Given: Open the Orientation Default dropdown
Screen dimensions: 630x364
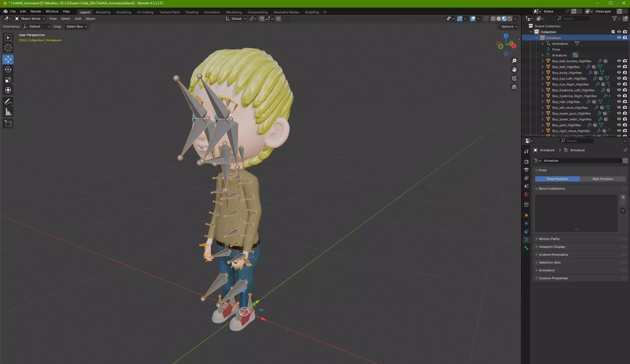Looking at the screenshot, I should 37,26.
